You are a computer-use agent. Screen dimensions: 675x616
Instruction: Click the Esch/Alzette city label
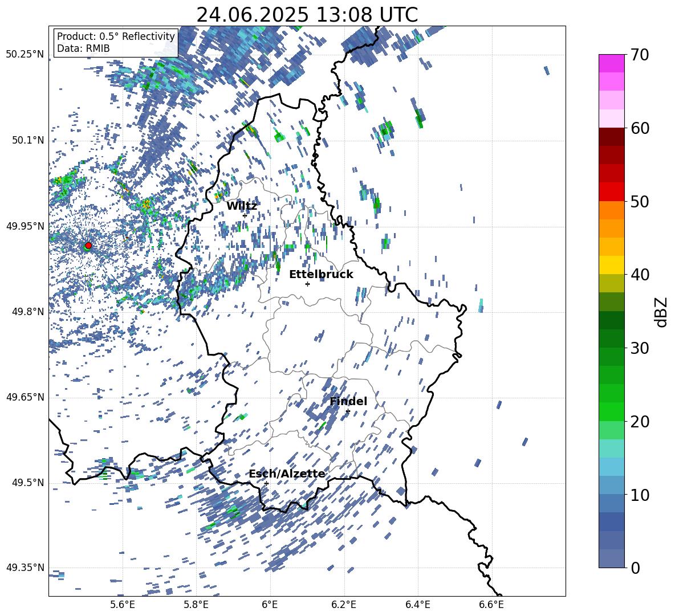287,474
